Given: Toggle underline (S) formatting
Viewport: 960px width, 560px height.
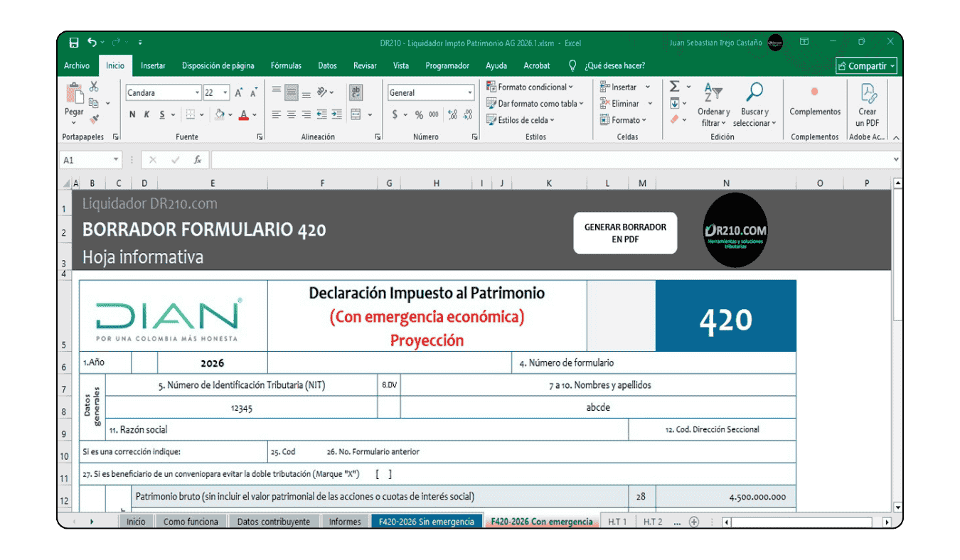Looking at the screenshot, I should tap(161, 114).
